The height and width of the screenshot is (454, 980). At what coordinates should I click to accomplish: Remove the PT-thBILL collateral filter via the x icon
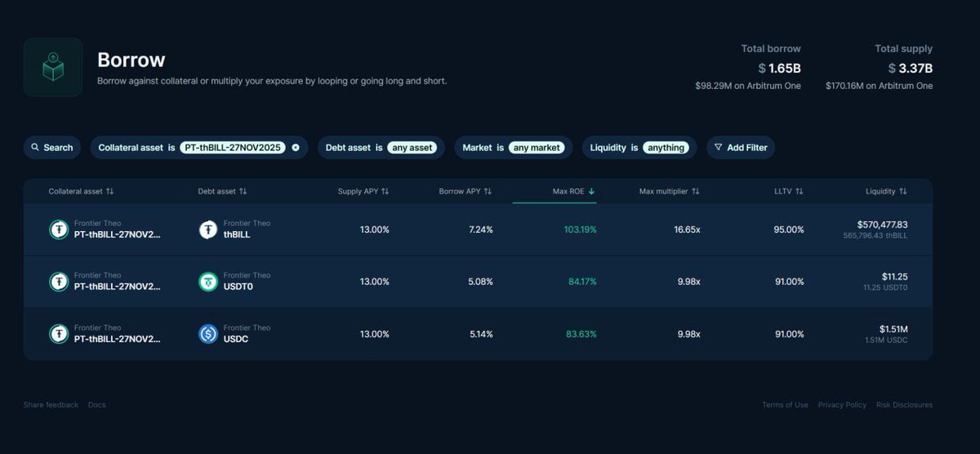[296, 148]
